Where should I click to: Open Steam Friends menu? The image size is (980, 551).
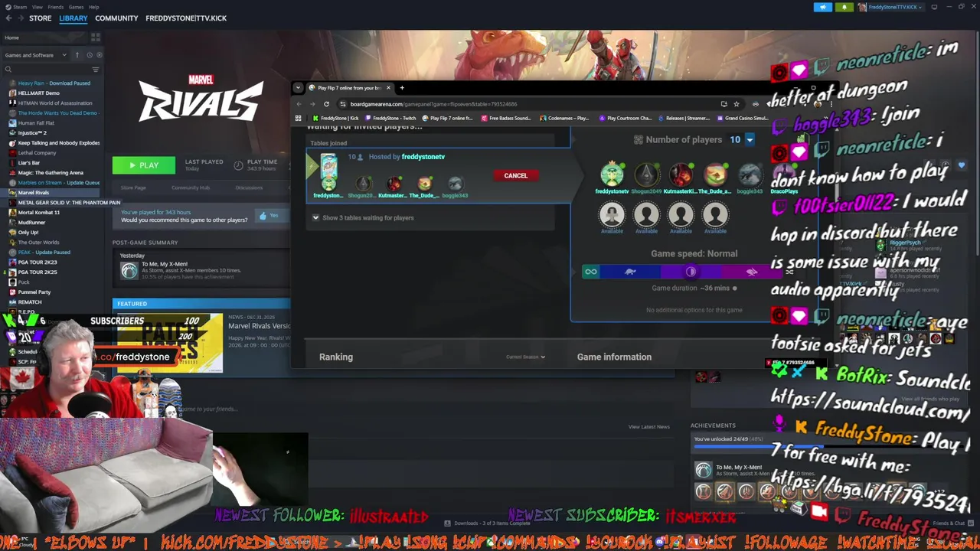(x=55, y=7)
